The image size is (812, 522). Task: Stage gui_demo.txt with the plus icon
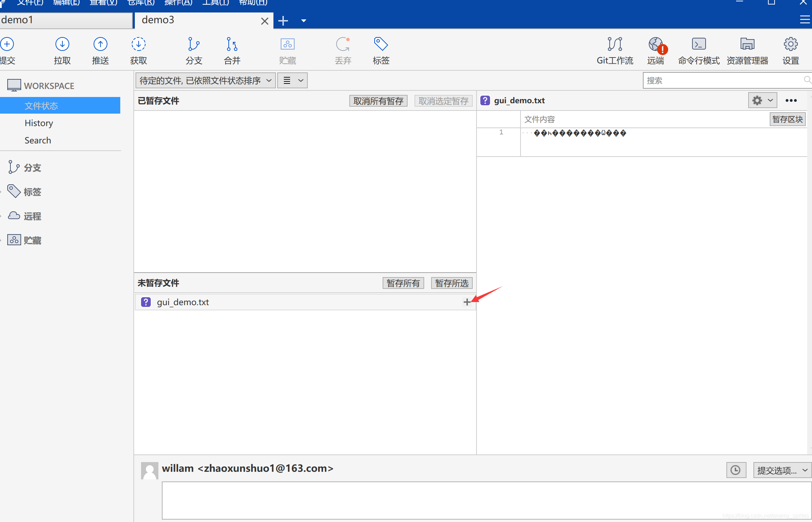click(x=467, y=302)
